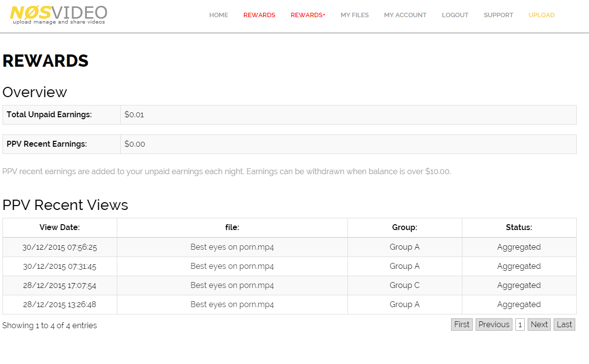Screen dimensions: 589x364
Task: Select page 1 in pagination
Action: click(520, 324)
